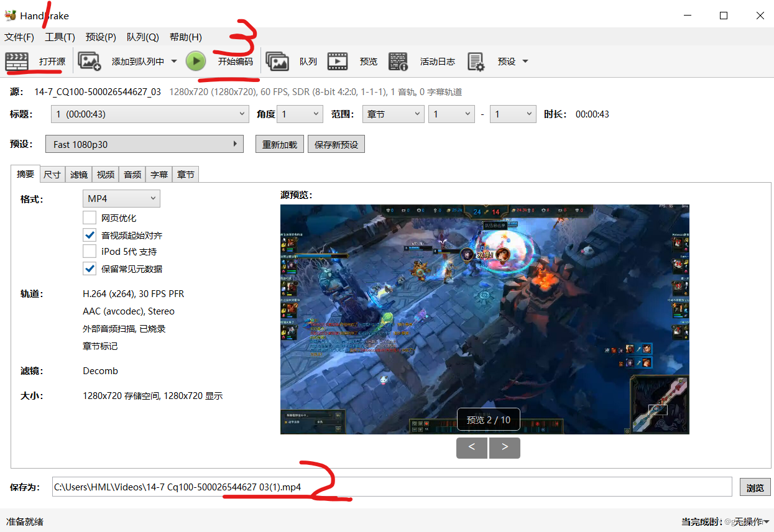Click the 预览 2 / 10 overlay label
774x532 pixels.
click(x=489, y=420)
